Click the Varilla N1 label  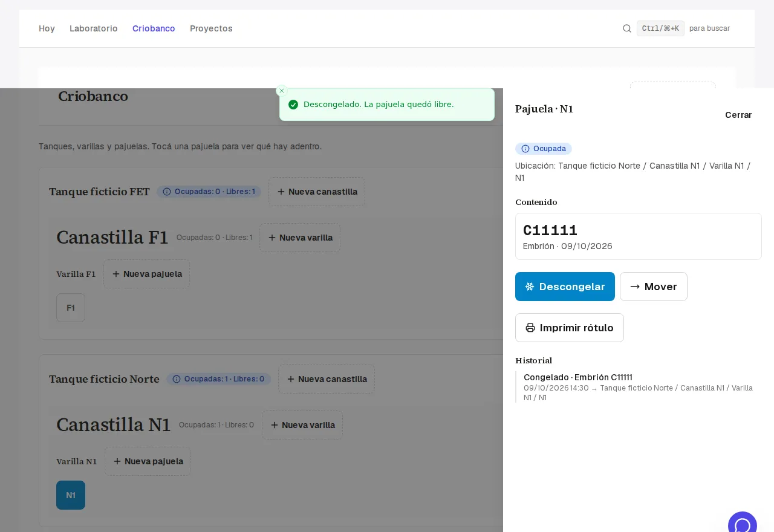77,461
